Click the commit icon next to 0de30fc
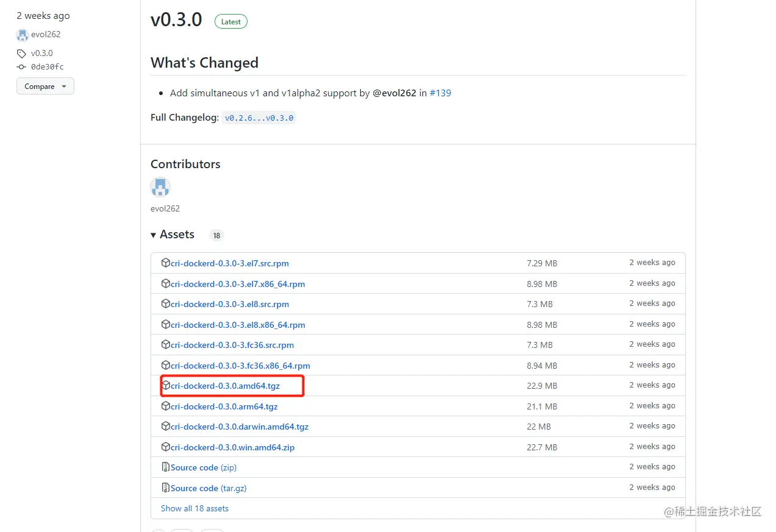776x532 pixels. [21, 67]
